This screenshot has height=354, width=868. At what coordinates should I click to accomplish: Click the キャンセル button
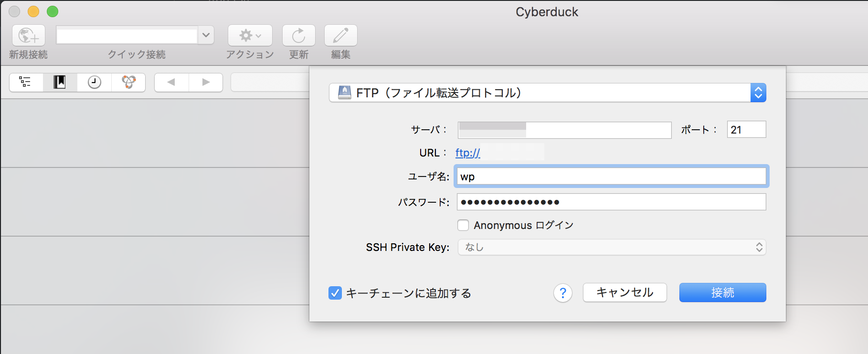[x=625, y=292]
